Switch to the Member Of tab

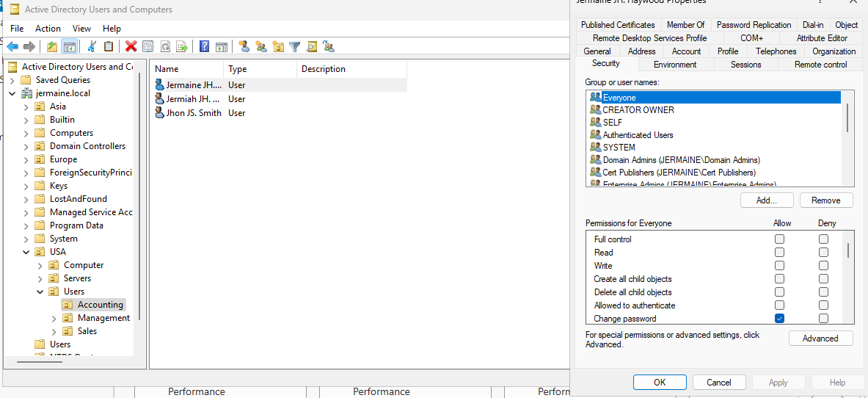(685, 25)
